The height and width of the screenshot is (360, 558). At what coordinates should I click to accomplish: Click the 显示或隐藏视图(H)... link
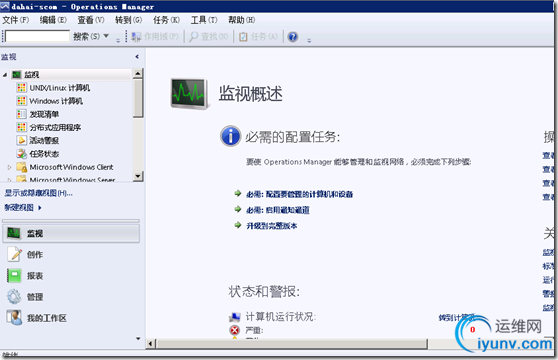(38, 193)
